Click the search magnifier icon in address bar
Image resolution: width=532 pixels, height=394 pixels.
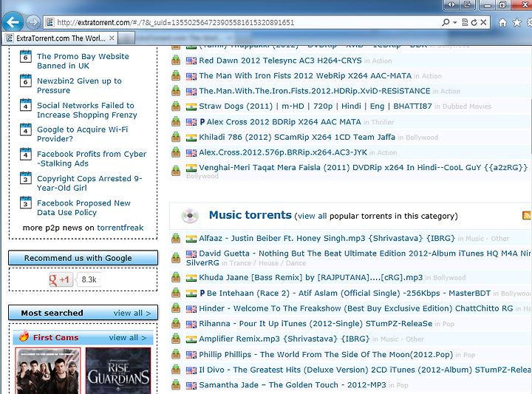[x=446, y=22]
